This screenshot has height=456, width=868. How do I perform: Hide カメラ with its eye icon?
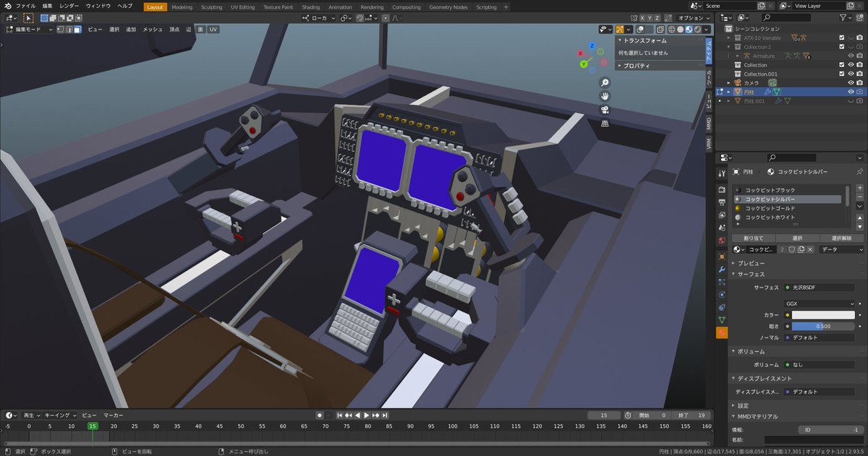851,83
